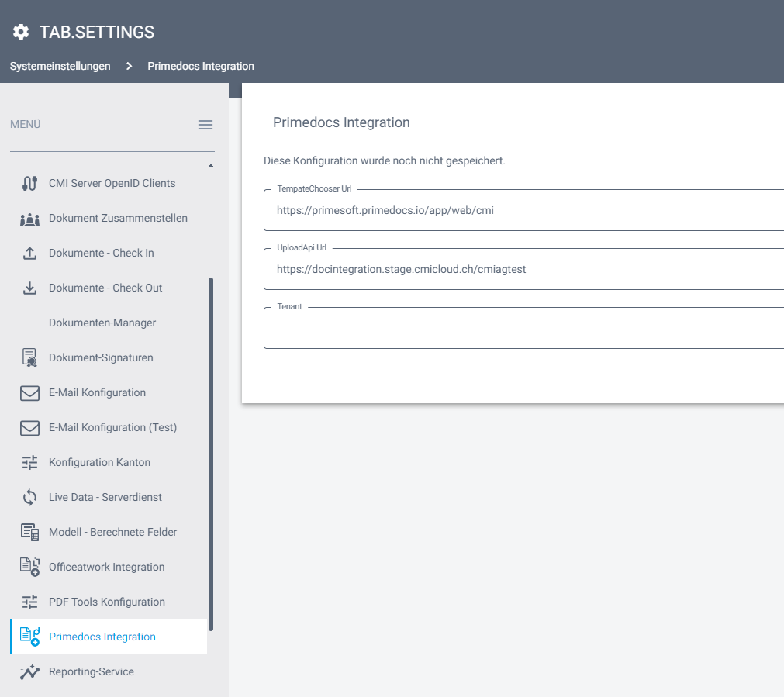Select Dokumente - Check In entry
The width and height of the screenshot is (784, 697).
click(x=109, y=253)
